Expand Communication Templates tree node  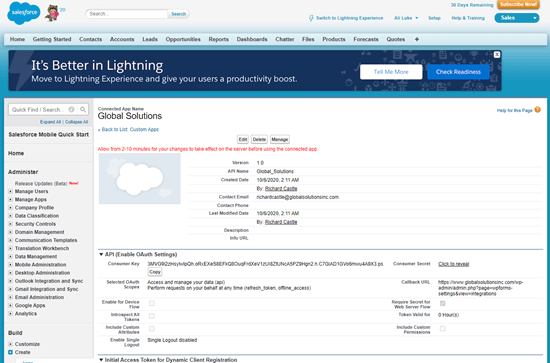(x=10, y=240)
